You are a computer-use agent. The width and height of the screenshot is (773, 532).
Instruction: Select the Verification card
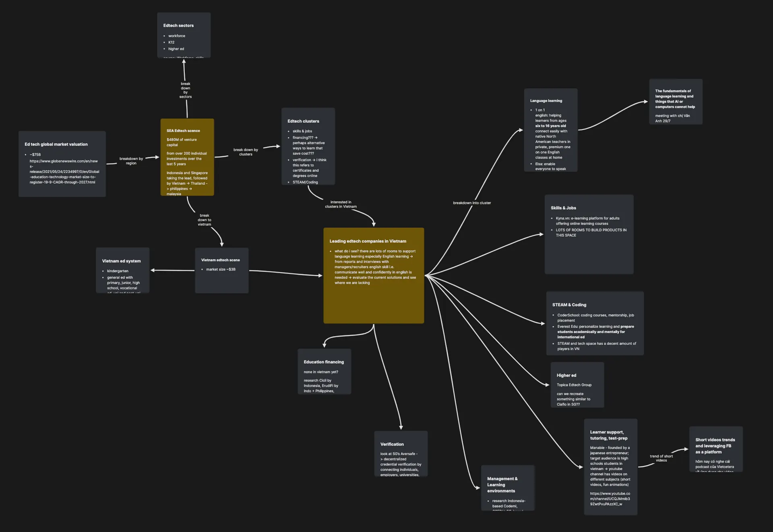[401, 454]
